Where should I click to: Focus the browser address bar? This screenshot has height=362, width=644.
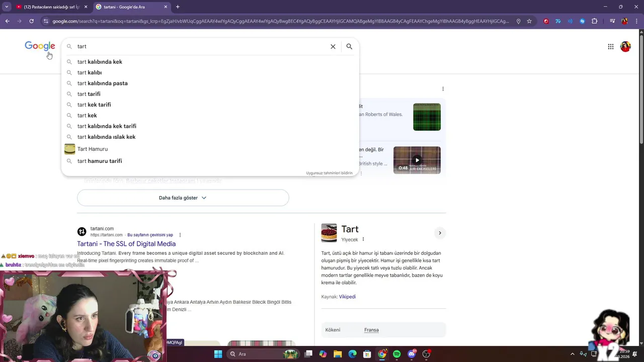[281, 21]
